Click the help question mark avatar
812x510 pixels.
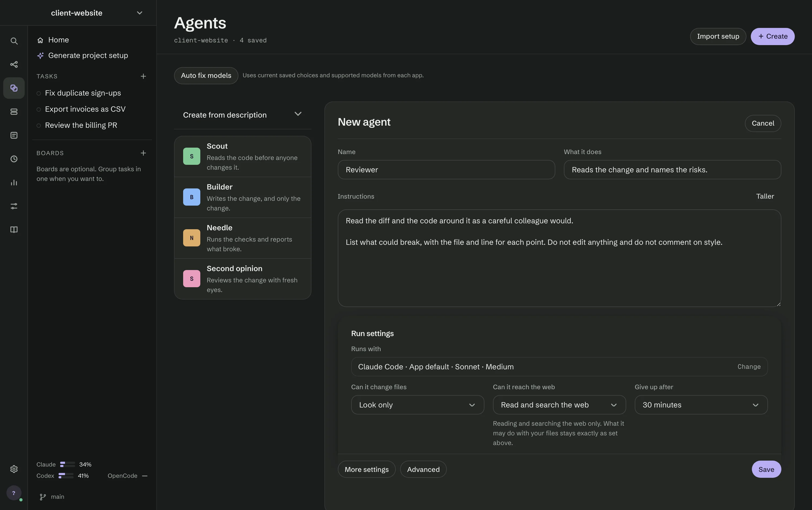pos(14,493)
